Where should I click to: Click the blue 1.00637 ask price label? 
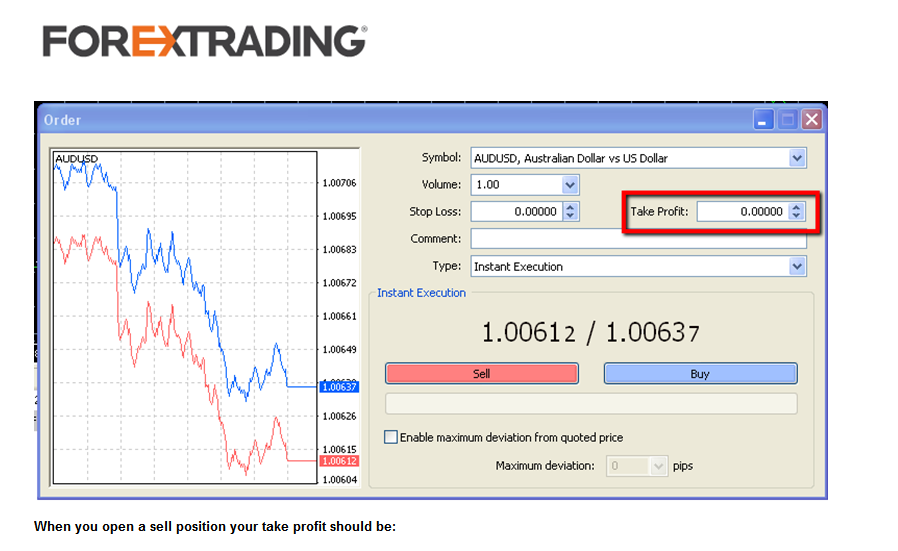tap(338, 386)
